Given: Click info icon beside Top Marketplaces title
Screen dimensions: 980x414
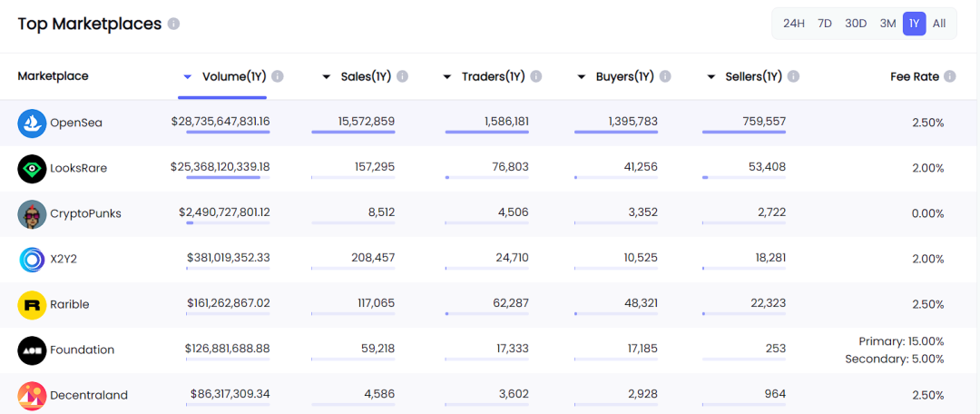Looking at the screenshot, I should [x=173, y=24].
